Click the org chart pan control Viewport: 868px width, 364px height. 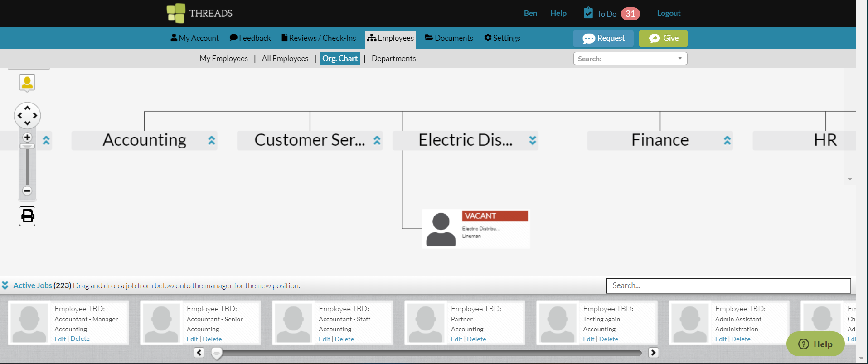27,115
